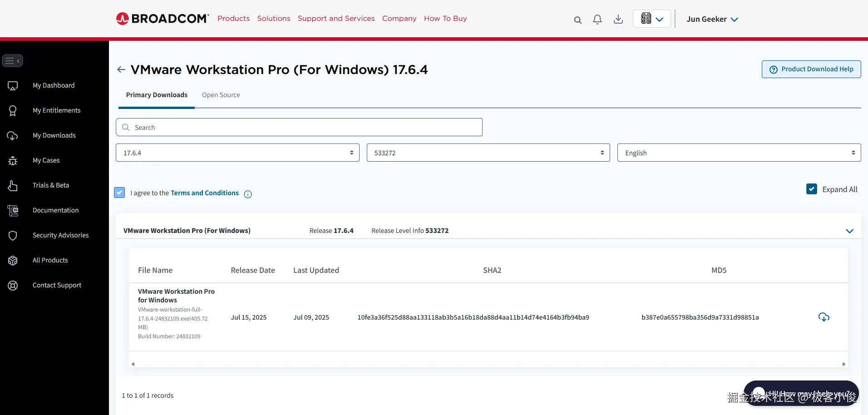868x415 pixels.
Task: Open Security Advisories in sidebar
Action: (60, 235)
